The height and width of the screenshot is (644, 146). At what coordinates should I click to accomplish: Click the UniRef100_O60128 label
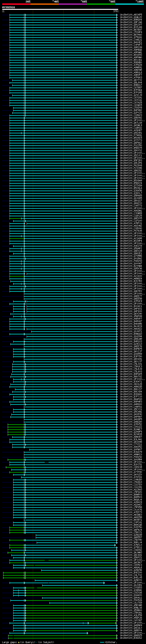[131, 384]
